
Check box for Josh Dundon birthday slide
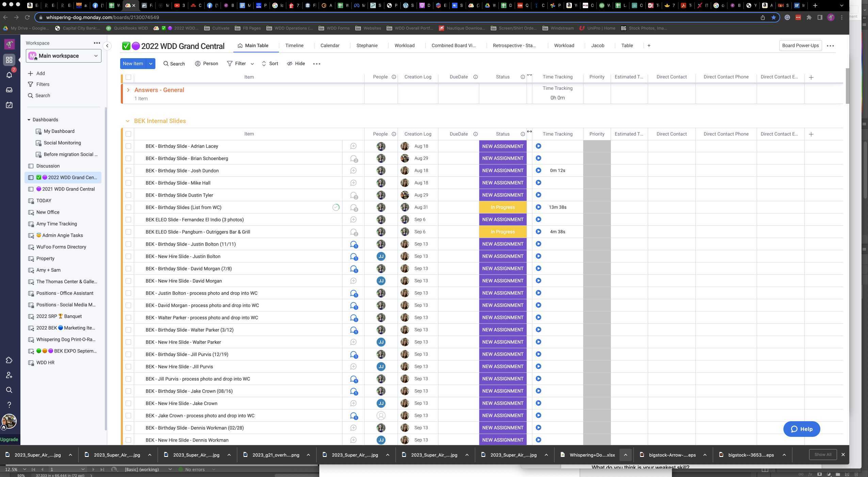tap(128, 171)
